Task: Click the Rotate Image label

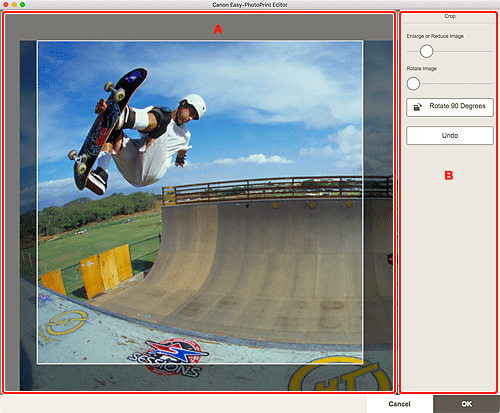Action: [x=422, y=68]
